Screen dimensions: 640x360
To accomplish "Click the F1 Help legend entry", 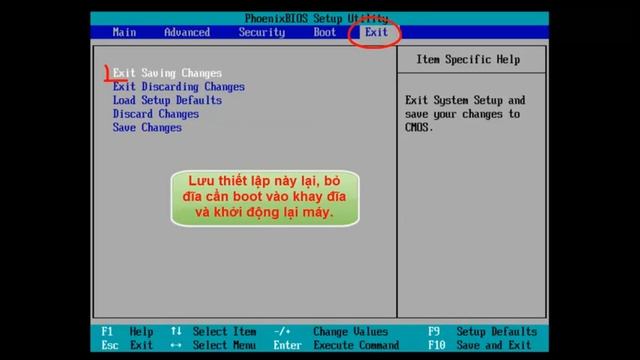I will pos(127,331).
